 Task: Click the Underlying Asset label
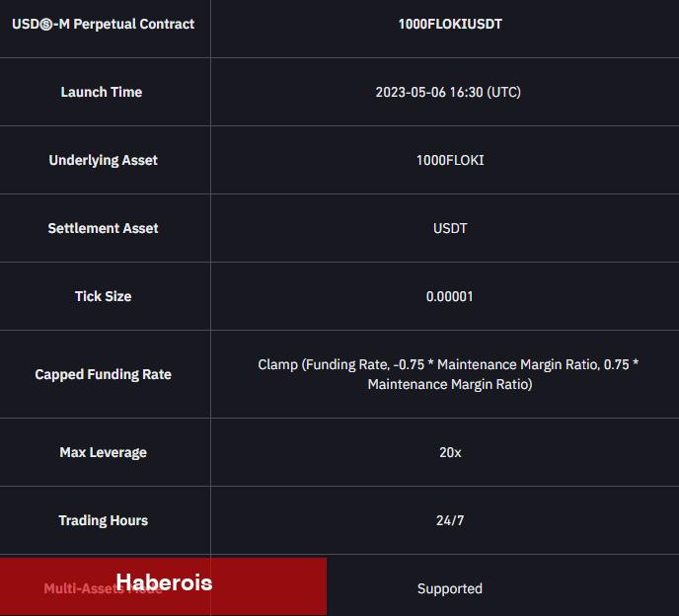[103, 160]
